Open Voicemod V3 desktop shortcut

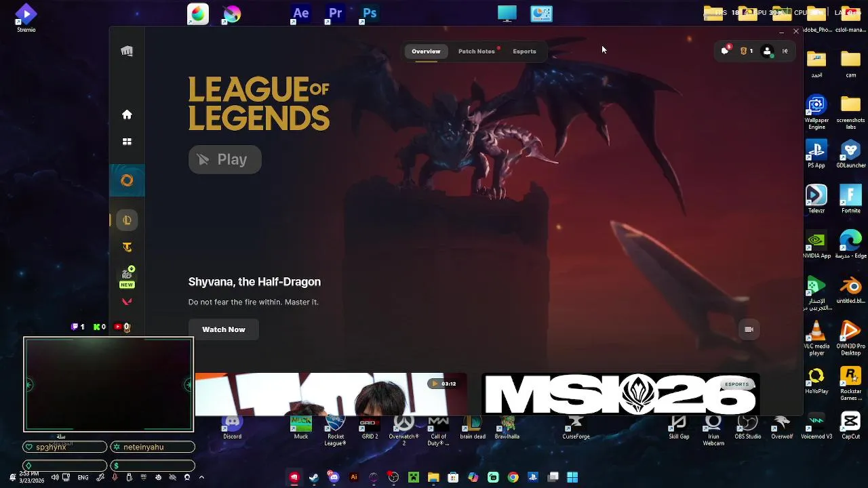click(x=816, y=426)
